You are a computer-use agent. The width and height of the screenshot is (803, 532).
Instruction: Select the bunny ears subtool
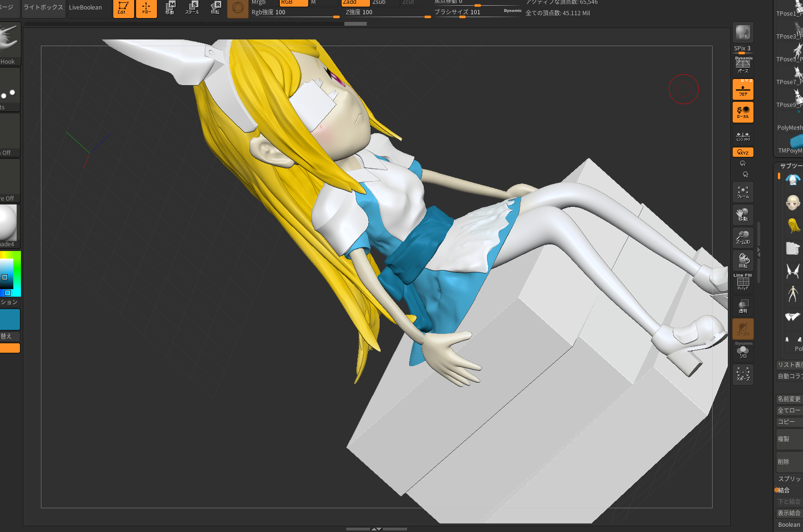[x=793, y=271]
